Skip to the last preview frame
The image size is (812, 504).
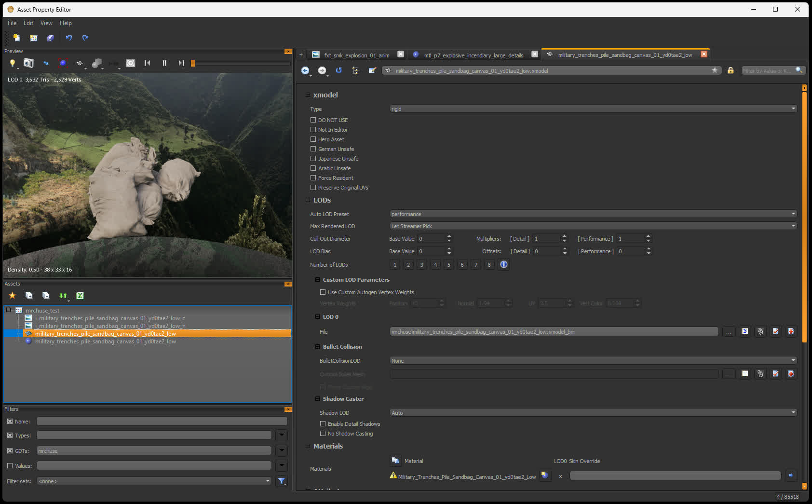pyautogui.click(x=181, y=63)
